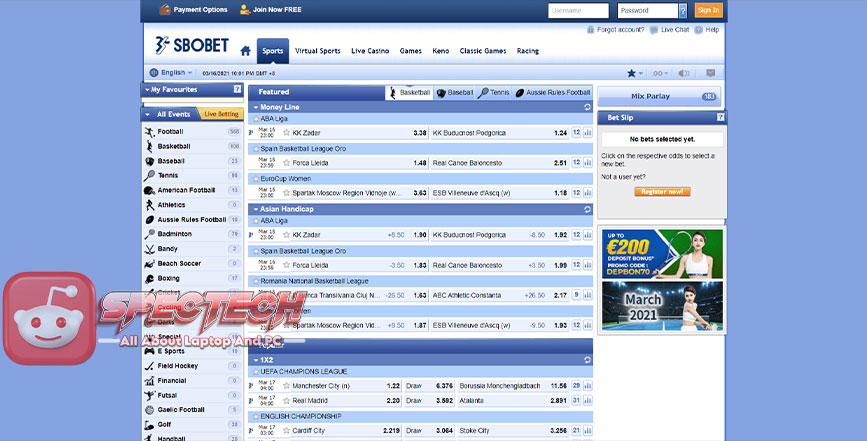This screenshot has height=441, width=867.
Task: Favourite the UEFA Champions League header
Action: [x=255, y=371]
